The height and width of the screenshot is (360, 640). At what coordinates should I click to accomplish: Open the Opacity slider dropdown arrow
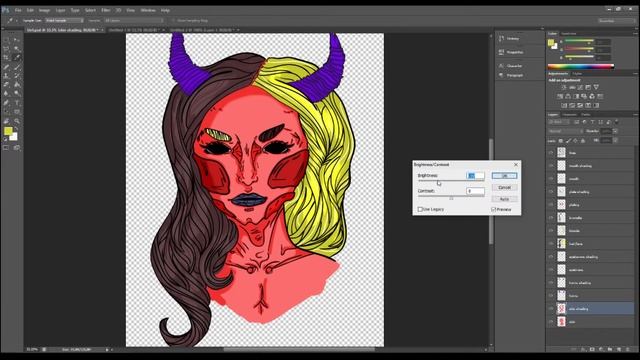(615, 131)
